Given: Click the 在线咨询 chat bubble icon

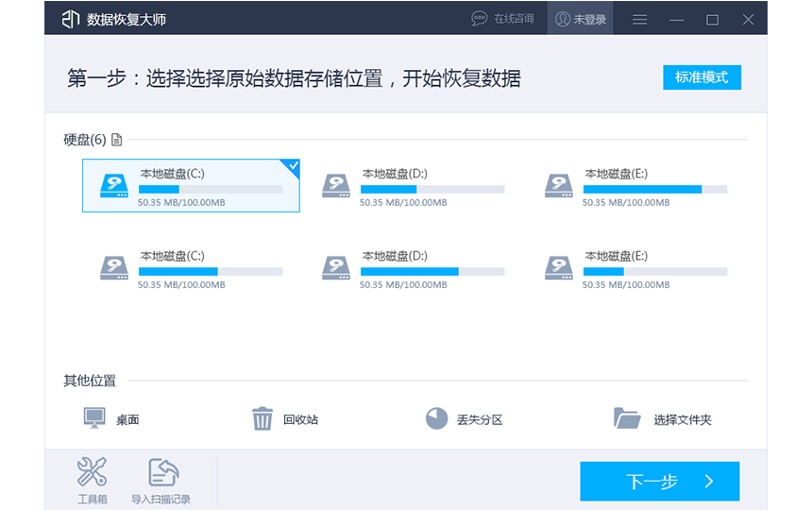Looking at the screenshot, I should (x=480, y=19).
